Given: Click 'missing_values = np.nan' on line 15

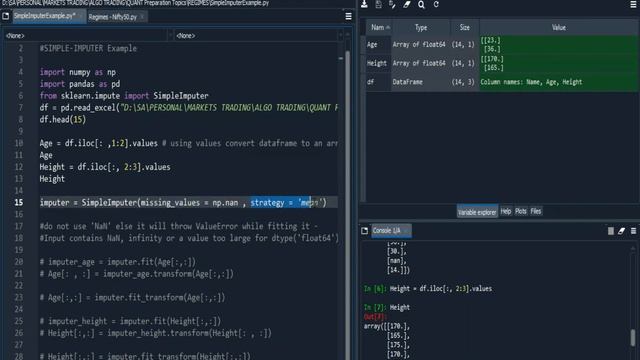Looking at the screenshot, I should 189,202.
